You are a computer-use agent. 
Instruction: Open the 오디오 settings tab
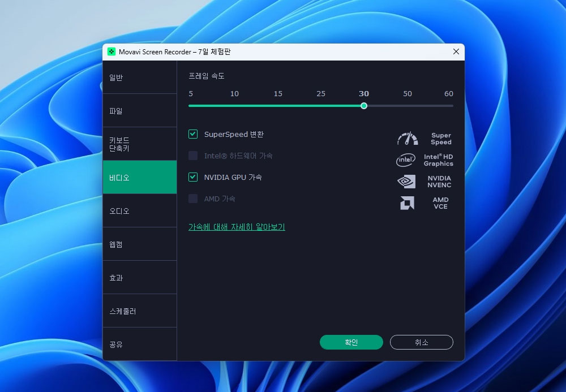pyautogui.click(x=140, y=210)
